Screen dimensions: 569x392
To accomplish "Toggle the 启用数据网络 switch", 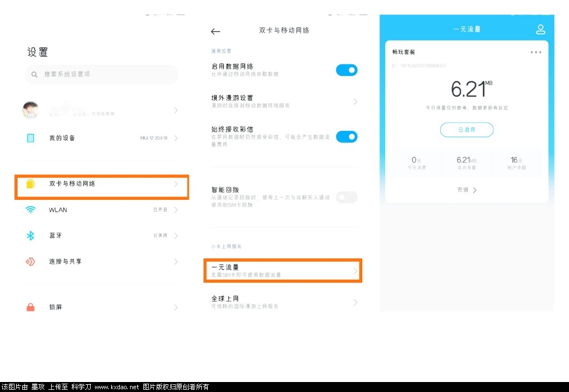I will click(x=347, y=70).
